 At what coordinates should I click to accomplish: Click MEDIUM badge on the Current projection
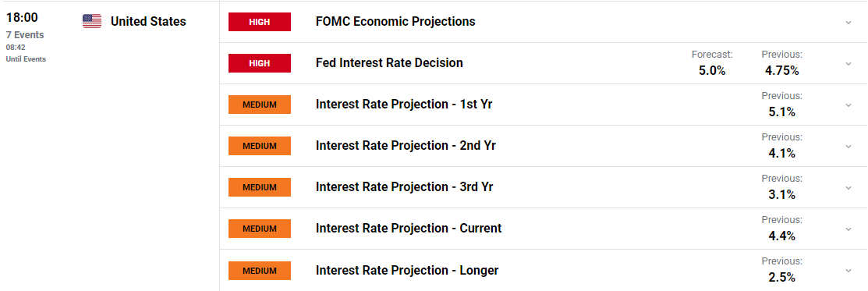pos(260,229)
